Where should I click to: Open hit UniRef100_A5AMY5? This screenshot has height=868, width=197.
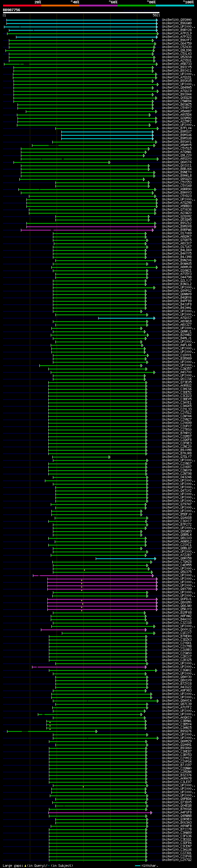point(176,145)
